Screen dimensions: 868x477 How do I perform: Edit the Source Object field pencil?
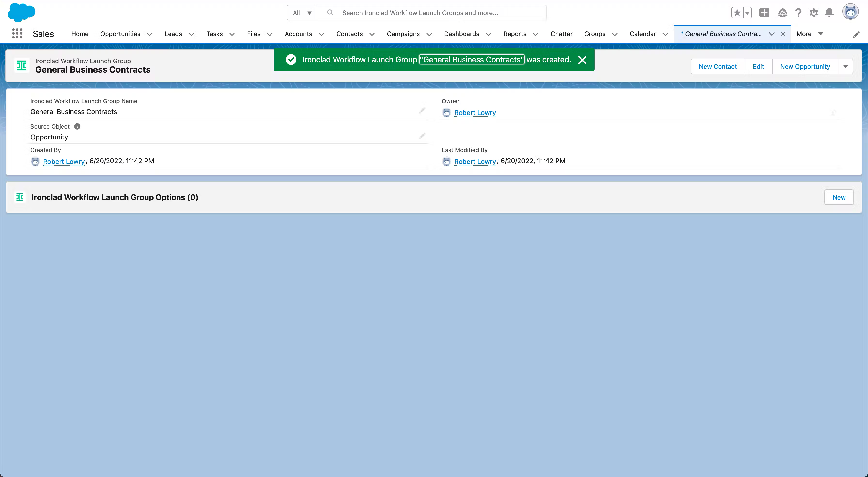tap(422, 136)
